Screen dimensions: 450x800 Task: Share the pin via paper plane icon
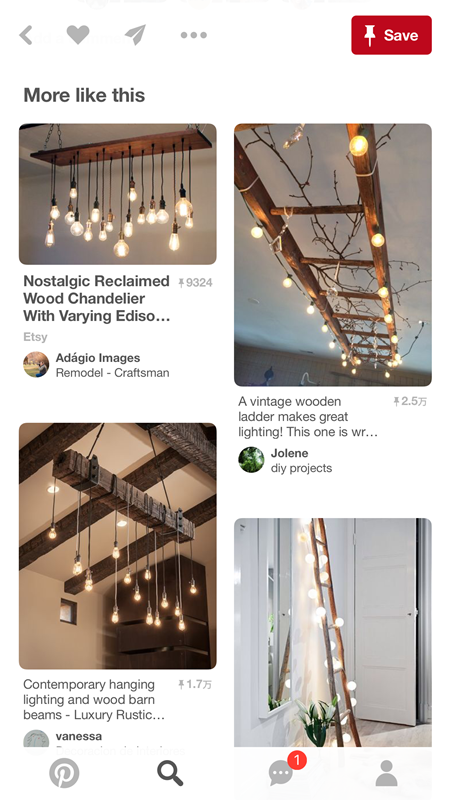coord(135,35)
